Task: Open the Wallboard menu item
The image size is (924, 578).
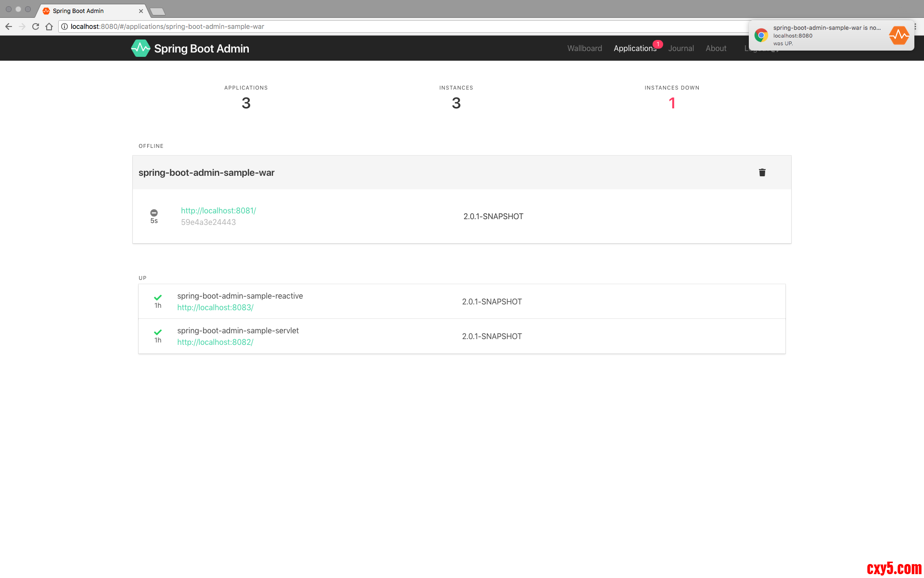Action: [584, 48]
